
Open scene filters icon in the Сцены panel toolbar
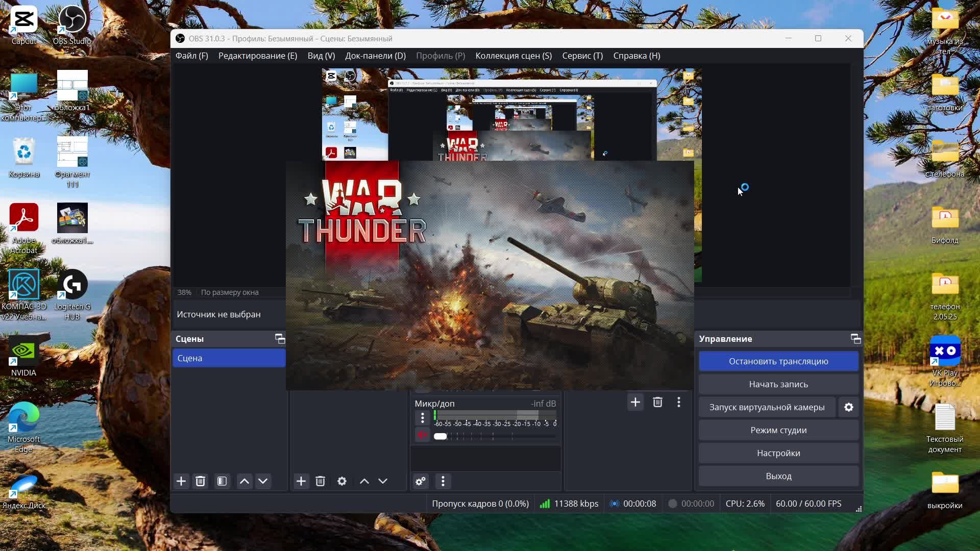(222, 481)
